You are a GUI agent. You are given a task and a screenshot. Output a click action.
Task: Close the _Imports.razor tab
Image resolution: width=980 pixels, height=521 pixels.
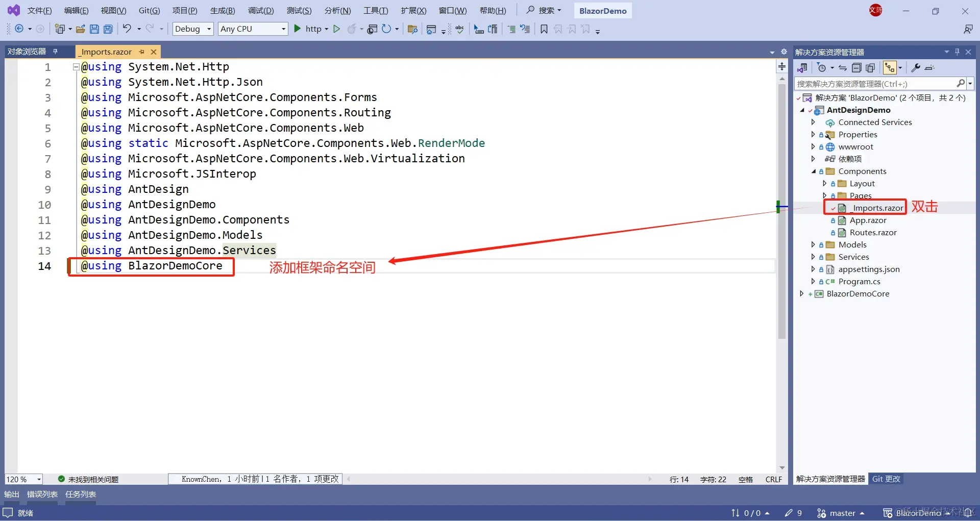(154, 52)
